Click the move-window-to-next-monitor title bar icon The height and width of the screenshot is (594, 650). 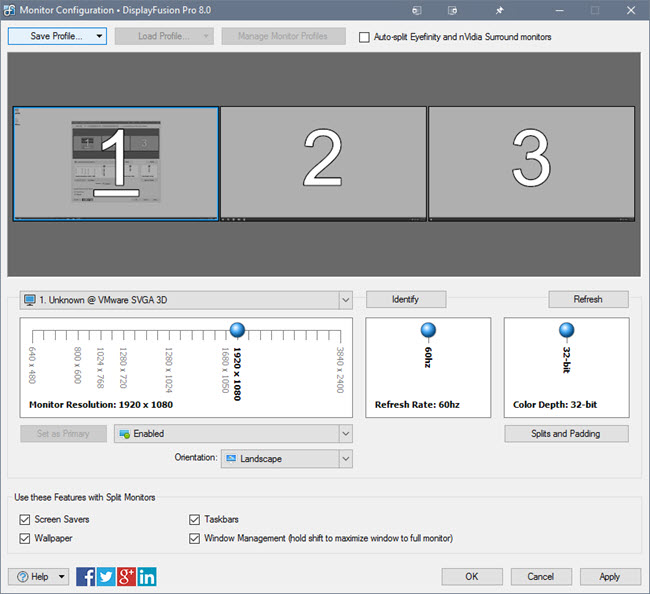point(453,10)
